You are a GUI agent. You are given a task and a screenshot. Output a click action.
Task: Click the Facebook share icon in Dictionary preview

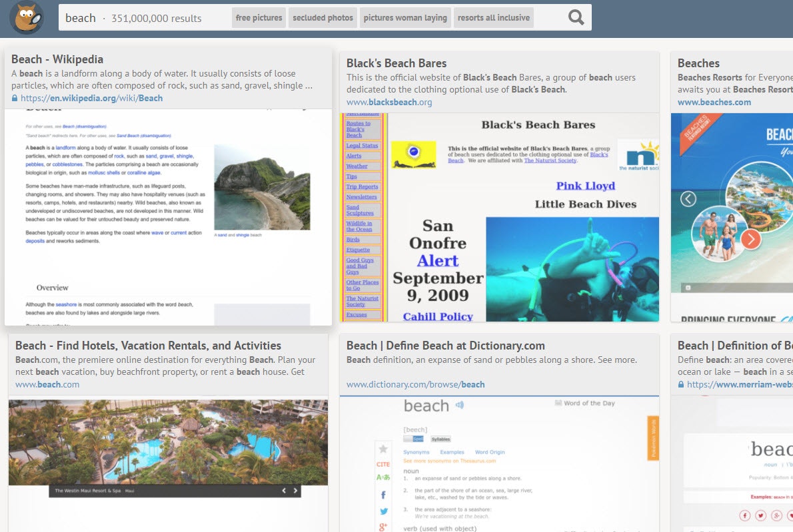click(383, 495)
